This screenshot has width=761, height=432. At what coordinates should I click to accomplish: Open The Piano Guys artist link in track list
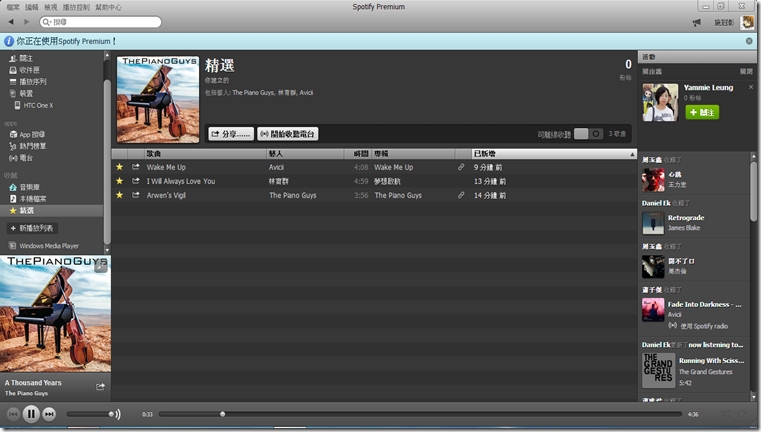tap(293, 196)
